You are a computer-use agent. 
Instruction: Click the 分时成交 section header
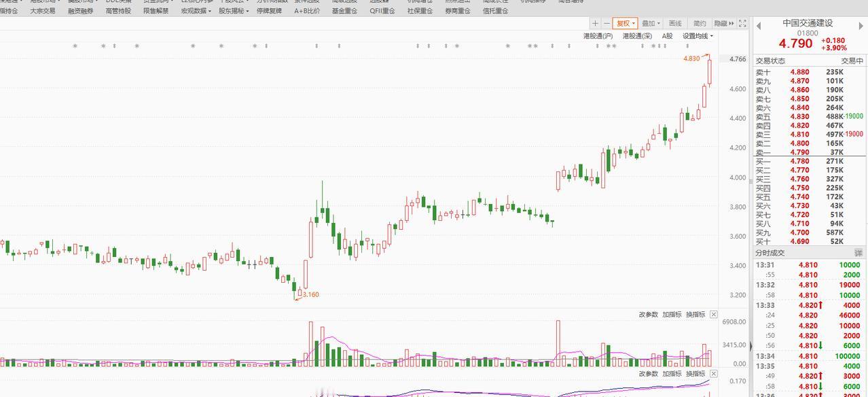coord(771,253)
